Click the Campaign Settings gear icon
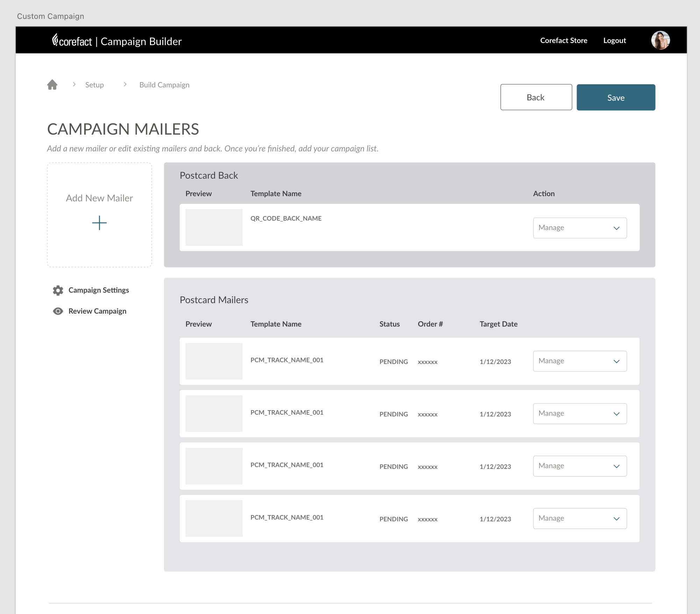This screenshot has width=700, height=614. pyautogui.click(x=58, y=290)
